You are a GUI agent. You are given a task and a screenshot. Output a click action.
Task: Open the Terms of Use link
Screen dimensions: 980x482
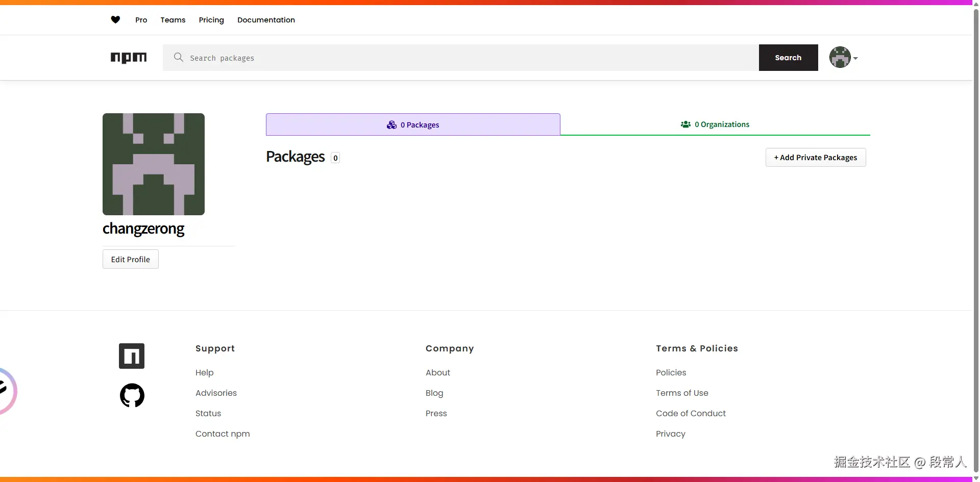[x=682, y=393]
